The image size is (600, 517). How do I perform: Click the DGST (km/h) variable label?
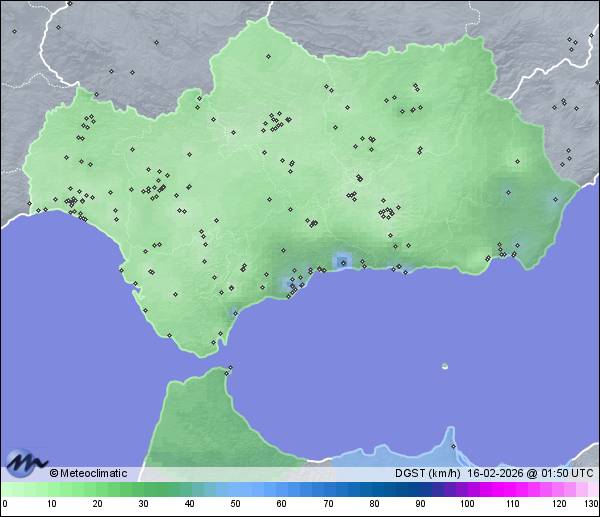point(428,473)
